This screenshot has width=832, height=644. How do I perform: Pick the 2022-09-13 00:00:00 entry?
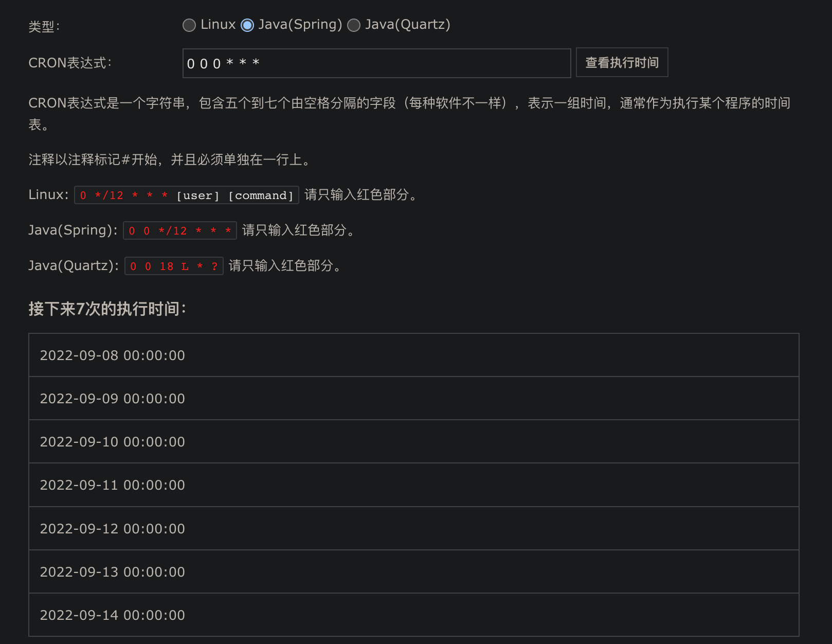coord(413,572)
